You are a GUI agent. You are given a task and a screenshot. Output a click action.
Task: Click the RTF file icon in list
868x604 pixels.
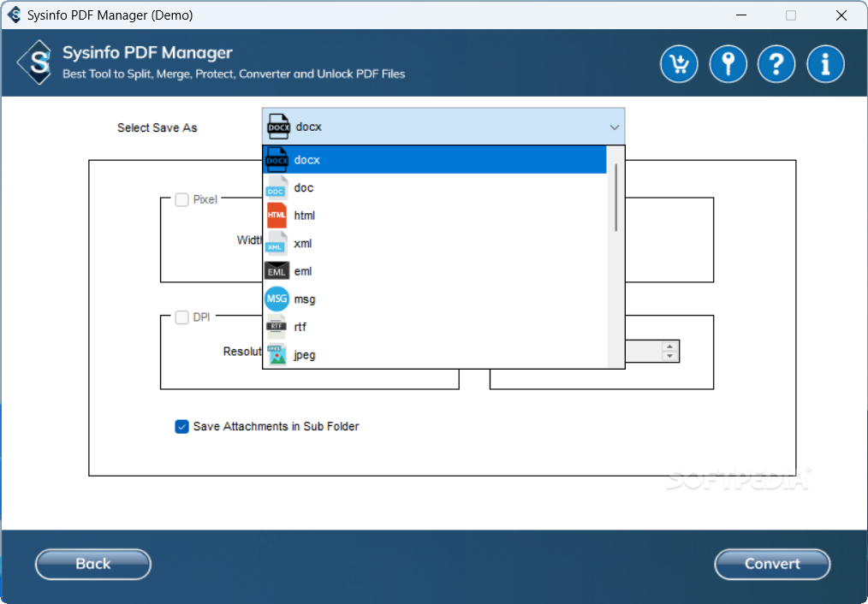[276, 327]
